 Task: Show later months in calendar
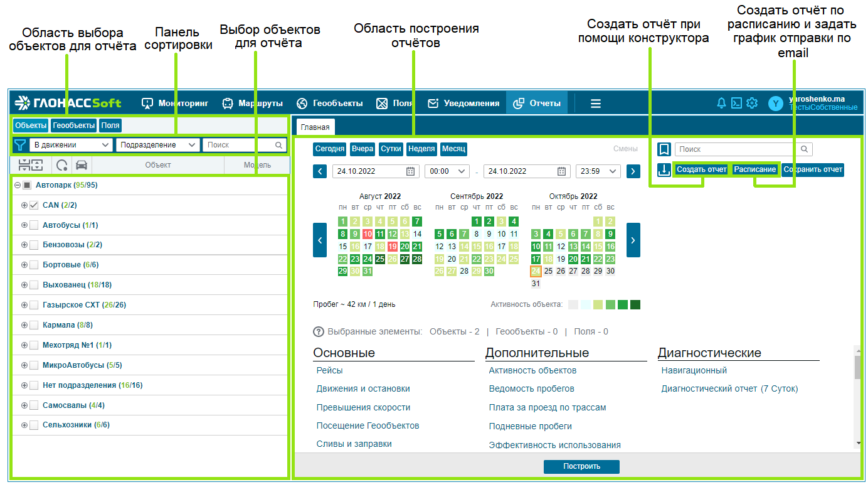pyautogui.click(x=633, y=240)
